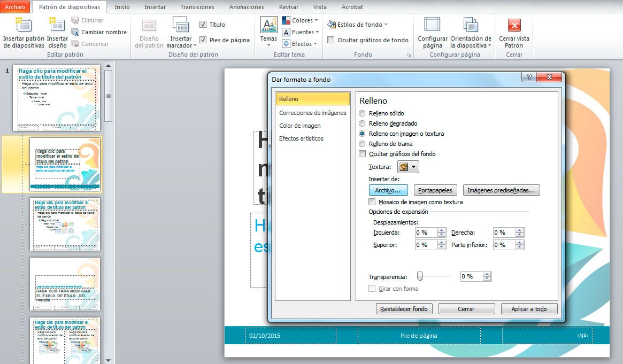623x364 pixels.
Task: Click Cerrar vista Patrón icon
Action: (514, 26)
